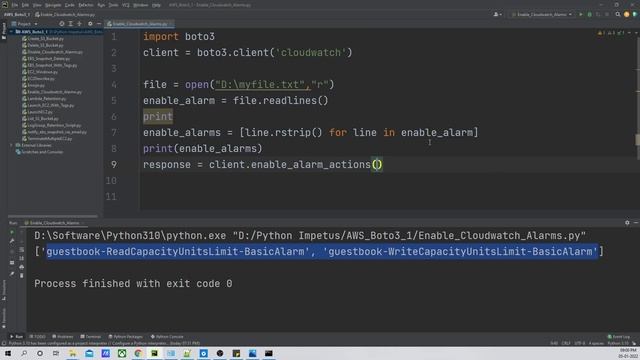Click the UTF-8 encoding status item
Image resolution: width=640 pixels, height=360 pixels.
580,343
